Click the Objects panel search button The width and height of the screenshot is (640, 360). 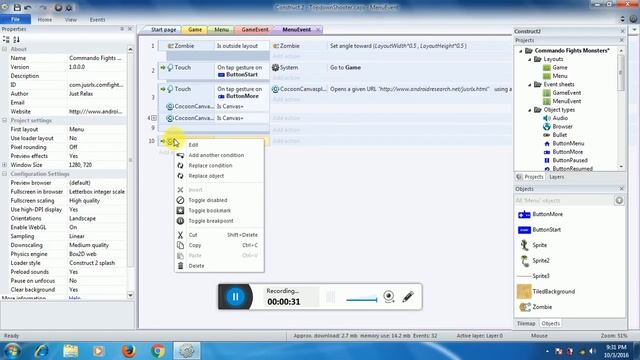[x=619, y=200]
